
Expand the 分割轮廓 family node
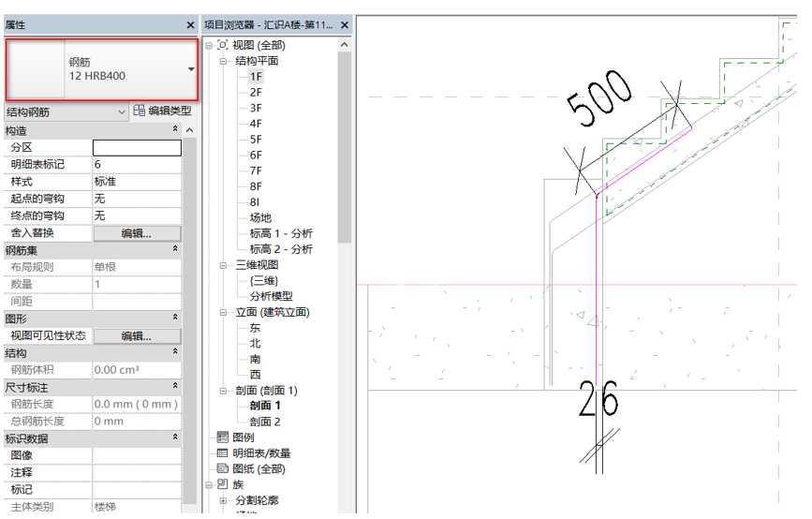coord(224,501)
